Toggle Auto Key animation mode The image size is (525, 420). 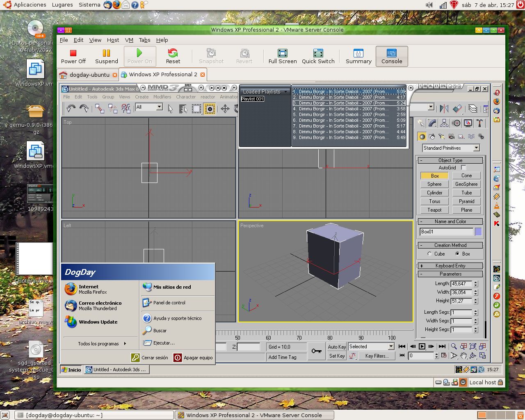pos(337,347)
